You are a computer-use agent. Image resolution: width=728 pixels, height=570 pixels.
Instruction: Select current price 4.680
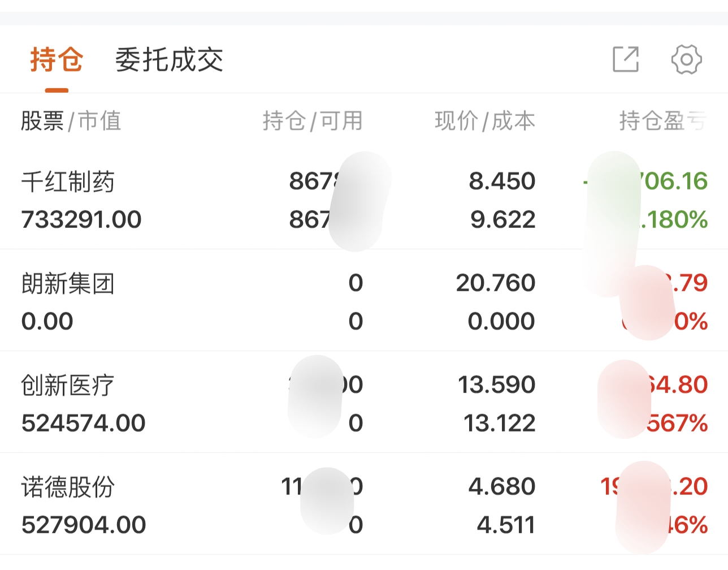point(502,486)
